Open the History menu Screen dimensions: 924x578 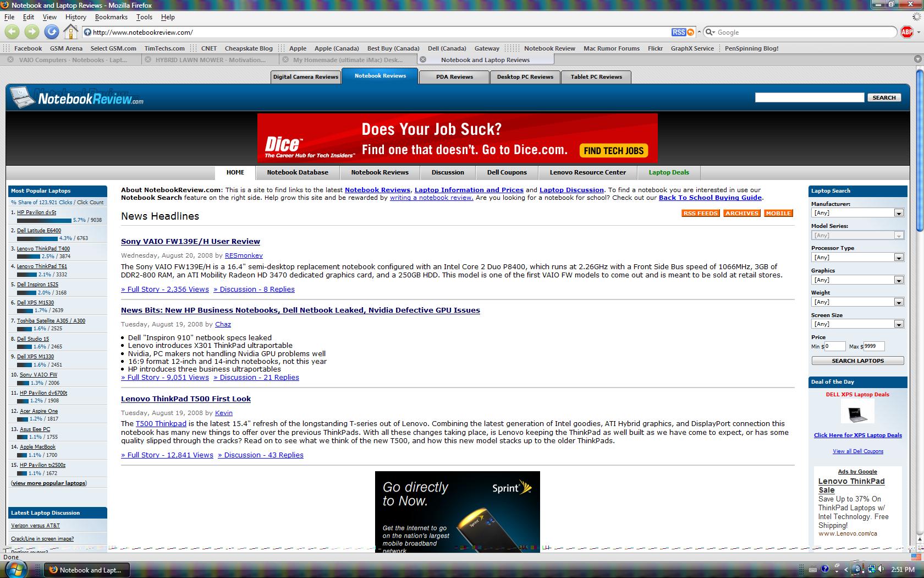(75, 17)
